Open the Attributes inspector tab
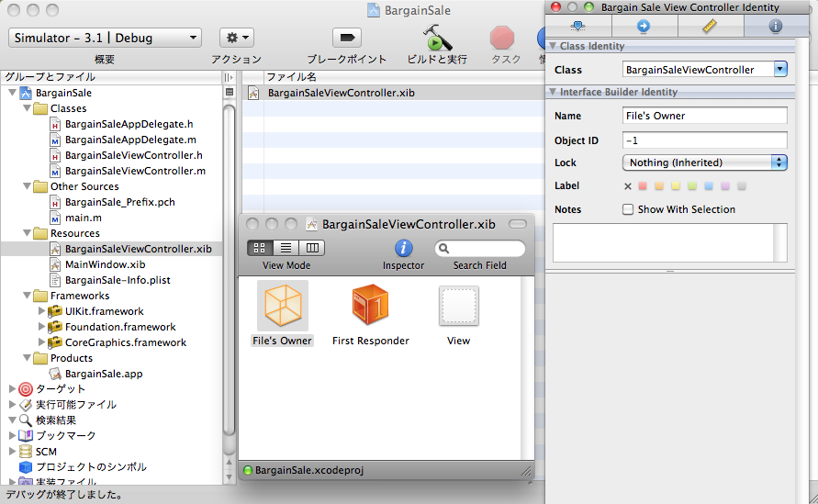Screen dimensions: 818x504 click(578, 26)
